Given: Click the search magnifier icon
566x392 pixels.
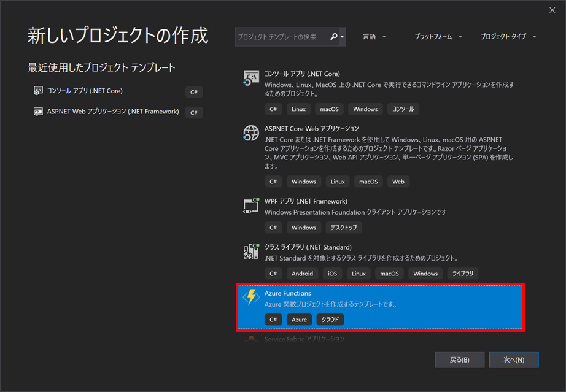Looking at the screenshot, I should pyautogui.click(x=333, y=36).
